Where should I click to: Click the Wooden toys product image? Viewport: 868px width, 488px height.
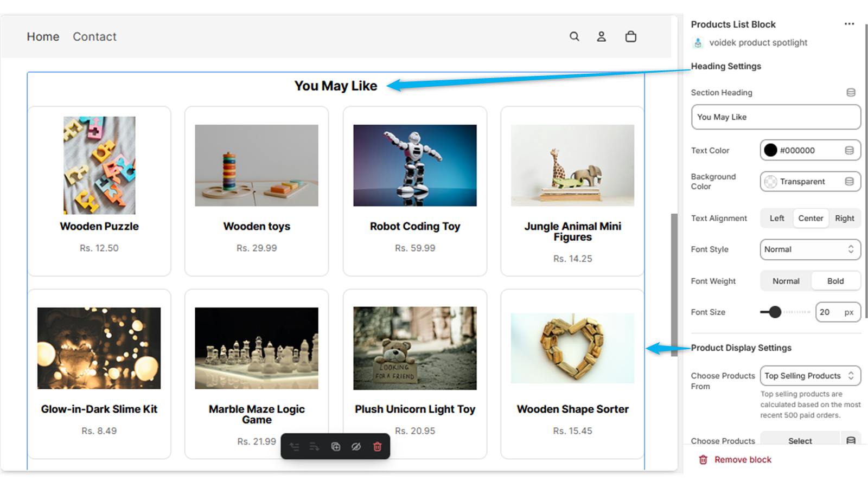(257, 165)
